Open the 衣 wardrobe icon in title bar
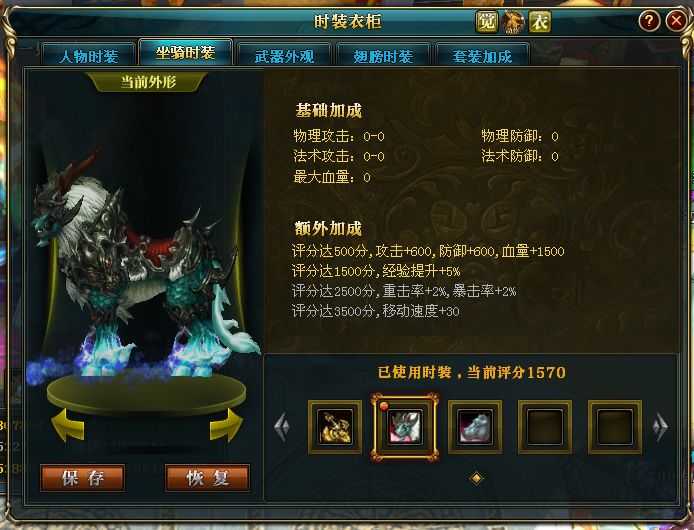The height and width of the screenshot is (530, 694). tap(540, 21)
